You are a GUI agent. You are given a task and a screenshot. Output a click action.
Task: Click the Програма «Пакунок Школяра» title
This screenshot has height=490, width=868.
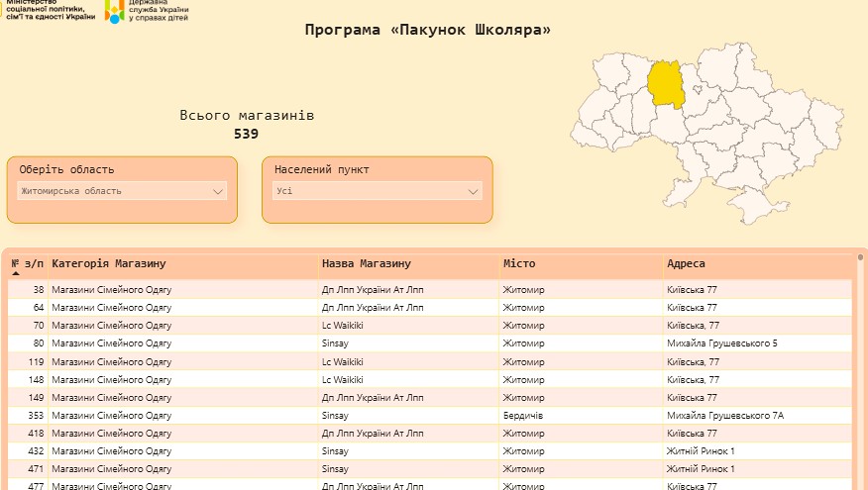pyautogui.click(x=427, y=30)
